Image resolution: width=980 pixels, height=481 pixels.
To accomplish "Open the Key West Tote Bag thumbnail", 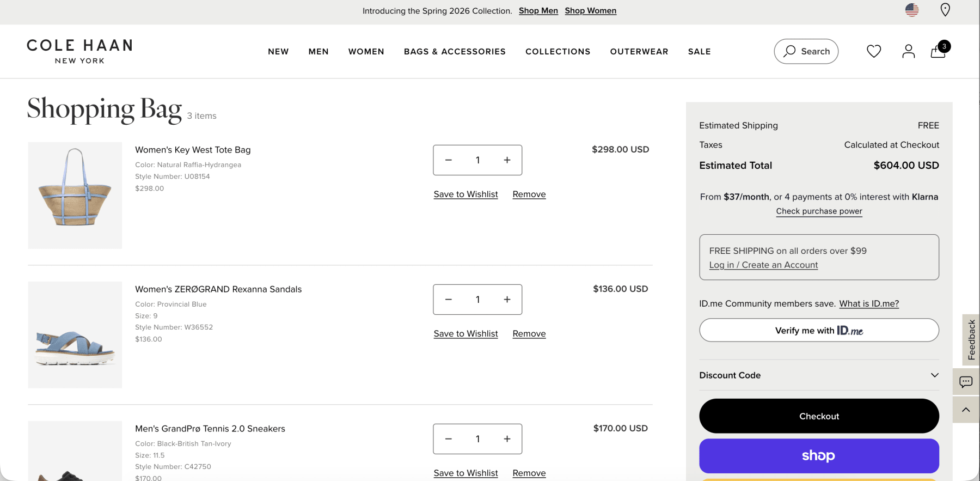I will coord(75,196).
